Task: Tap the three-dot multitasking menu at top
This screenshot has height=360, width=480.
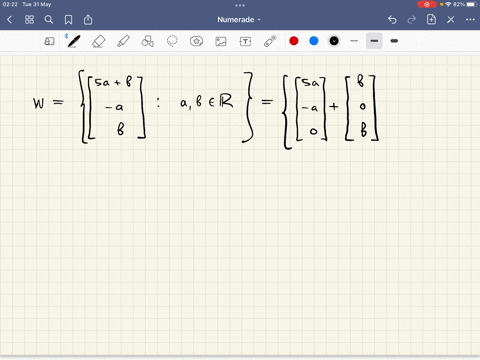Action: pyautogui.click(x=240, y=5)
